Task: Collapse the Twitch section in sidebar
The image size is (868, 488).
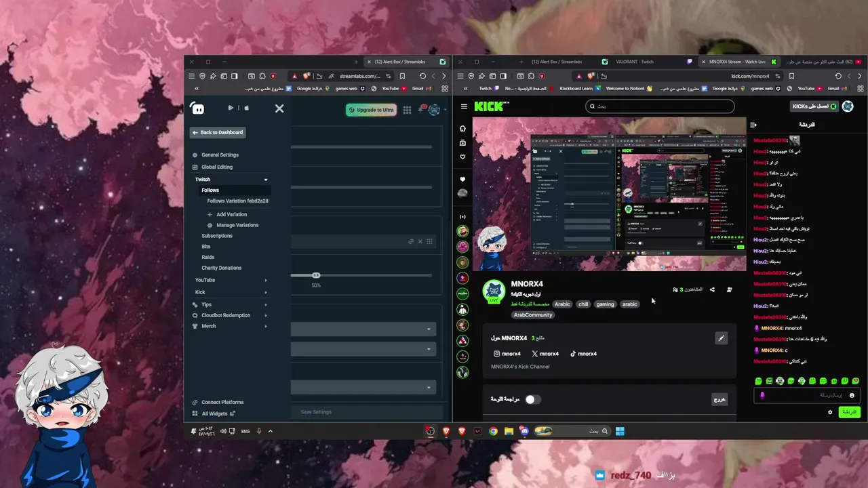Action: pyautogui.click(x=266, y=180)
